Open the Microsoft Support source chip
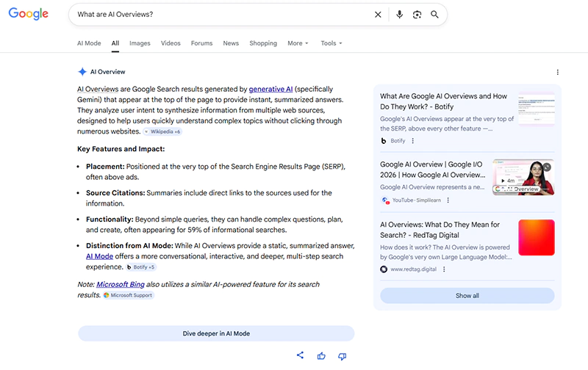The image size is (588, 370). pyautogui.click(x=128, y=295)
